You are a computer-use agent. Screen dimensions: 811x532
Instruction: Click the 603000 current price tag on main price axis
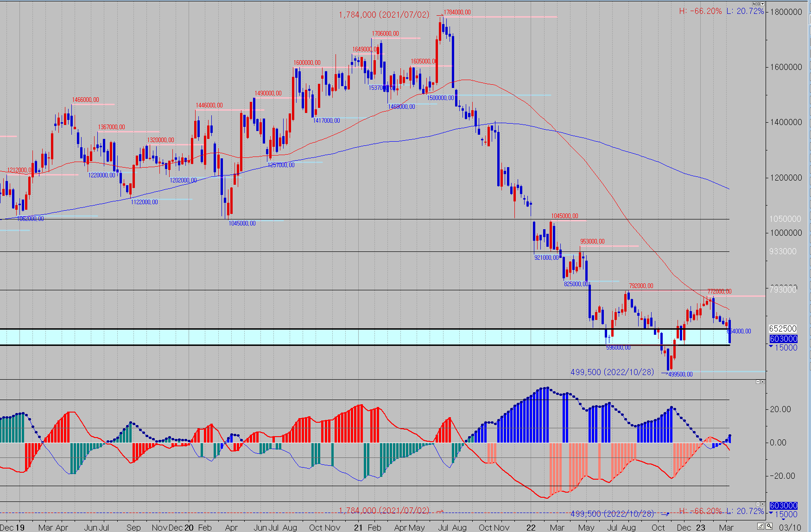click(x=783, y=339)
